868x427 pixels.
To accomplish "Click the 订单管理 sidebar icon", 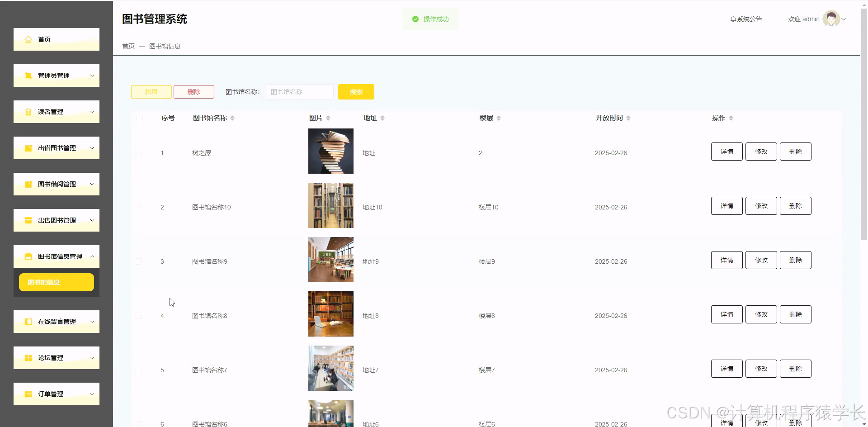I will [x=28, y=394].
